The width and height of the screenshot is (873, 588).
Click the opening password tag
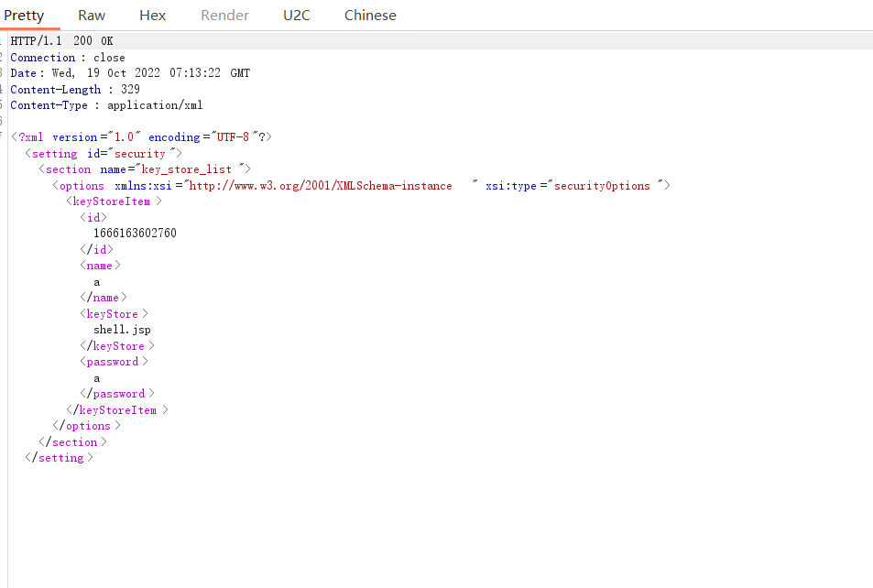tap(115, 362)
